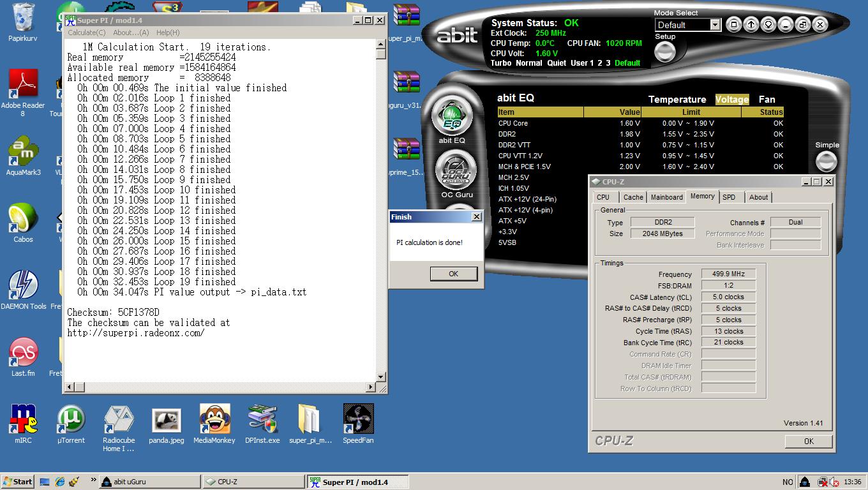Click the 'CPU Core' row in abit EQ

click(x=640, y=123)
